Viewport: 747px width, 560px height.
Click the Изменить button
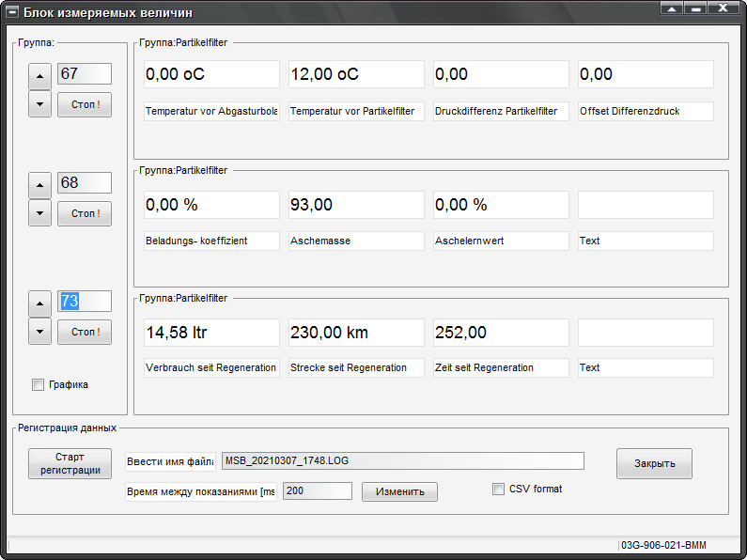click(x=399, y=491)
